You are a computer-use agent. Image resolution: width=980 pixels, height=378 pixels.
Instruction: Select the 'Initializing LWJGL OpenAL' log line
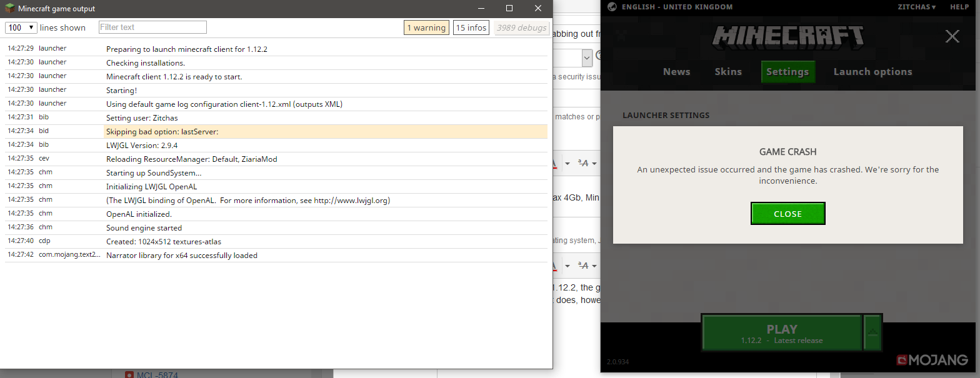276,186
